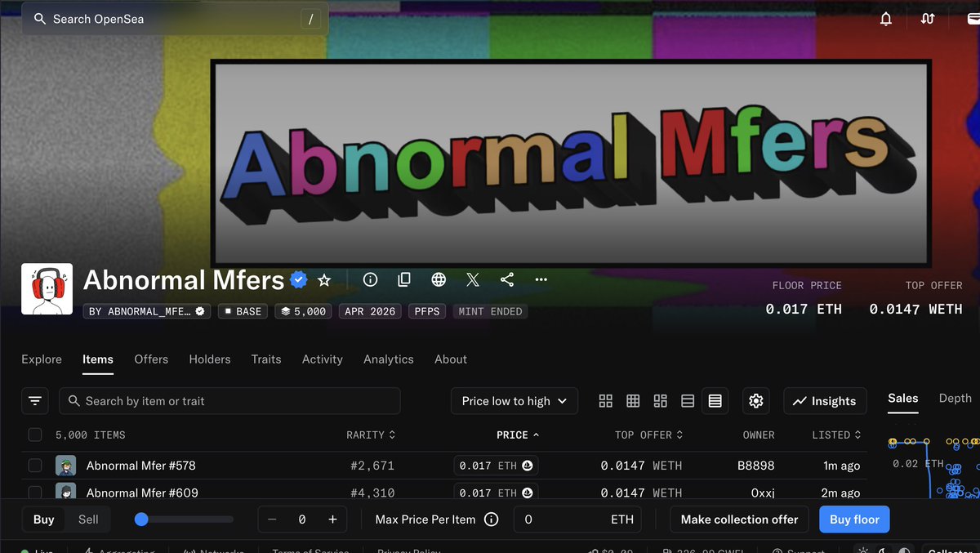980x553 pixels.
Task: Click owner 0xxj
Action: (x=763, y=493)
